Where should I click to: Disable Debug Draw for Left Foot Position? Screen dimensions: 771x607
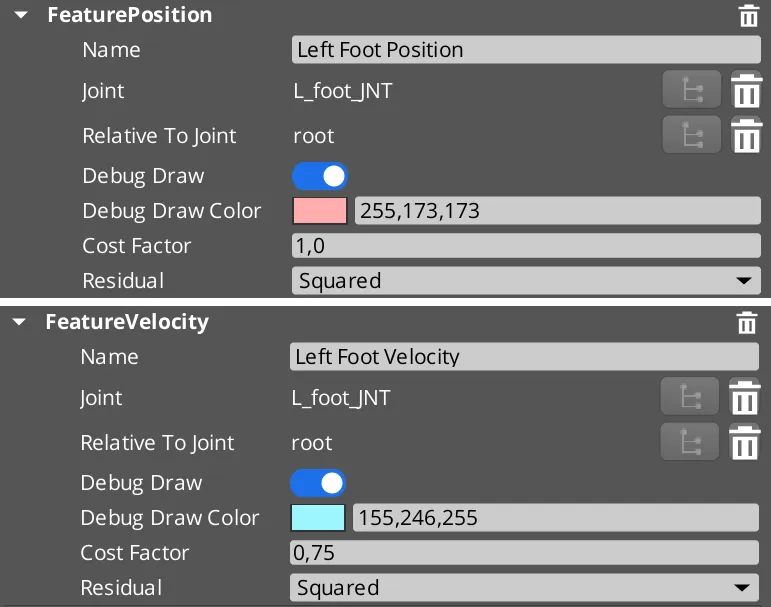point(320,176)
